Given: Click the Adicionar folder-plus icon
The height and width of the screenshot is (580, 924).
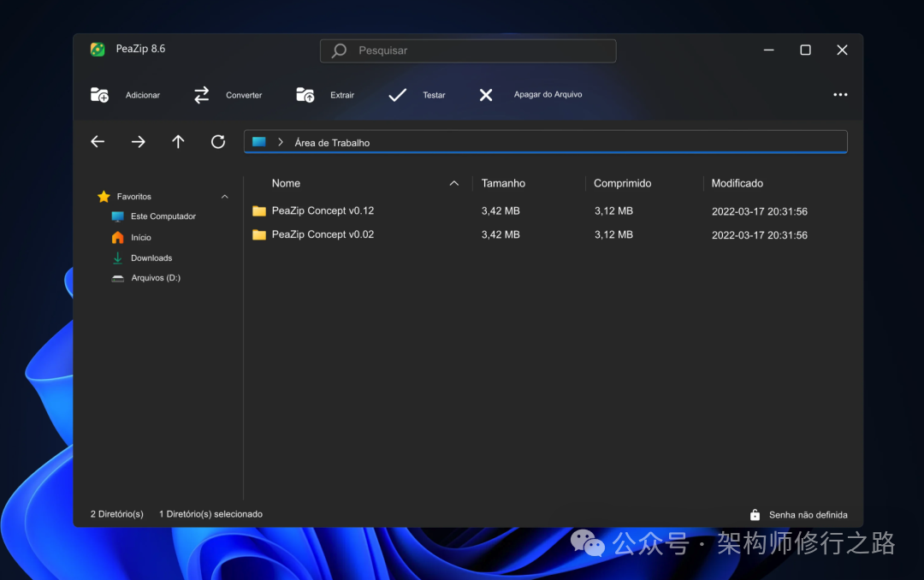Looking at the screenshot, I should click(100, 95).
